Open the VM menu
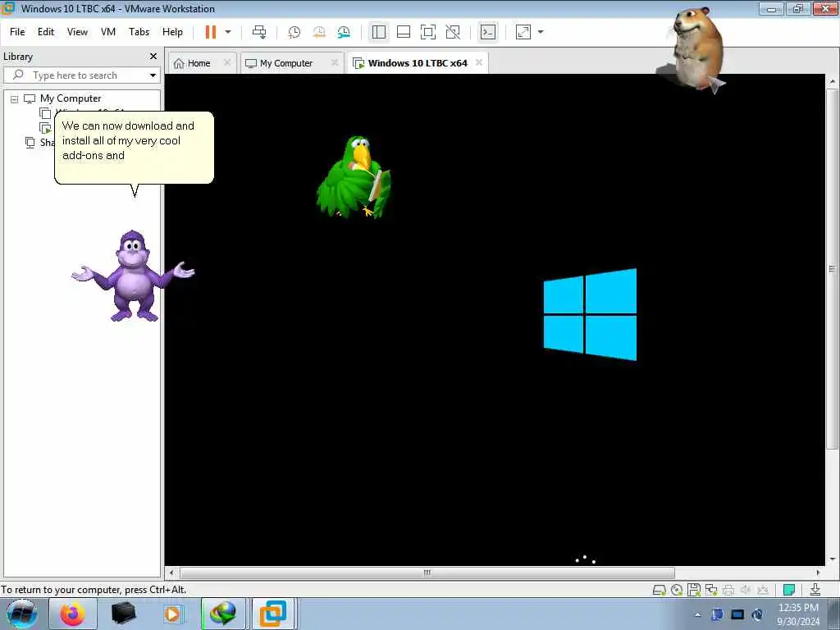 [x=108, y=32]
